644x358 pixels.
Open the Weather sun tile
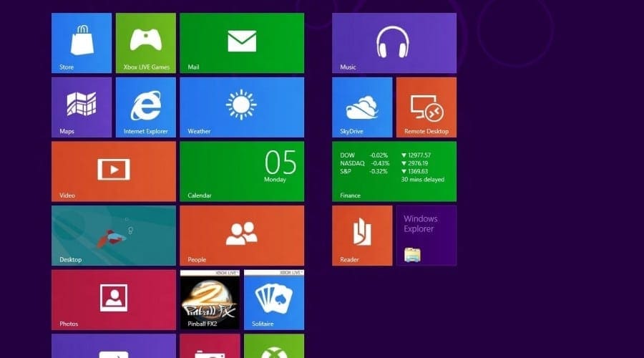[x=242, y=107]
